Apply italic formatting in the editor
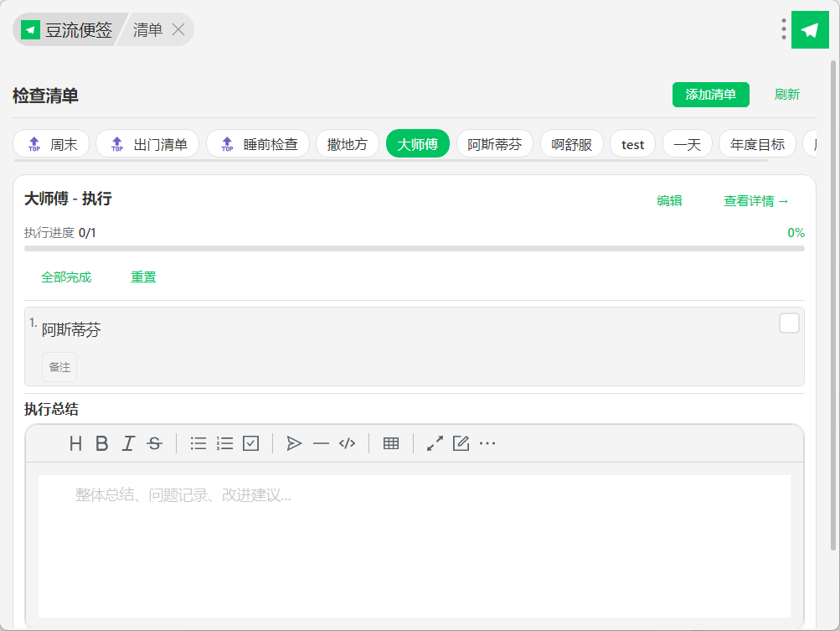The height and width of the screenshot is (631, 840). [128, 443]
